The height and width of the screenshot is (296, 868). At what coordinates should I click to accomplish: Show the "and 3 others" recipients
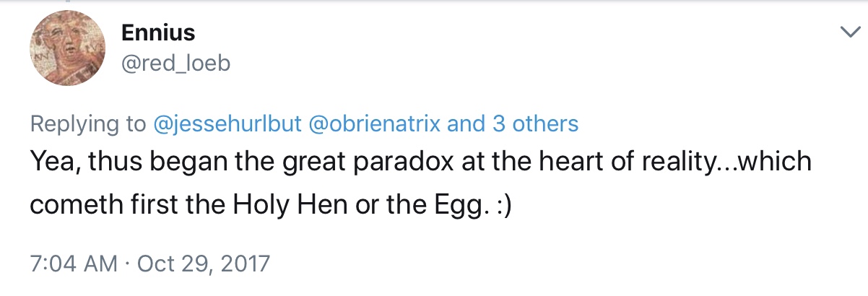click(x=513, y=124)
